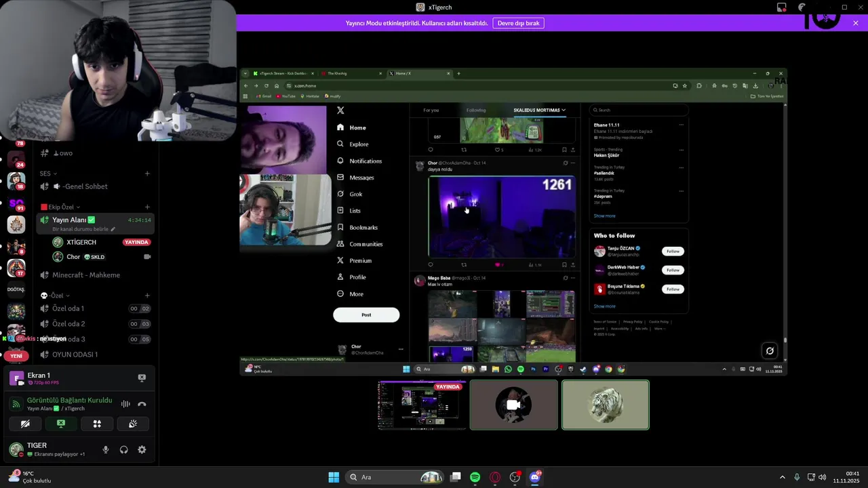Click the X search field
Image resolution: width=868 pixels, height=488 pixels.
(637, 110)
